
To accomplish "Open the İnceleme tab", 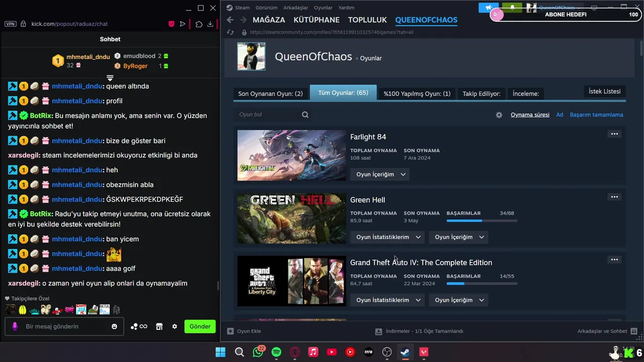I will coord(526,94).
